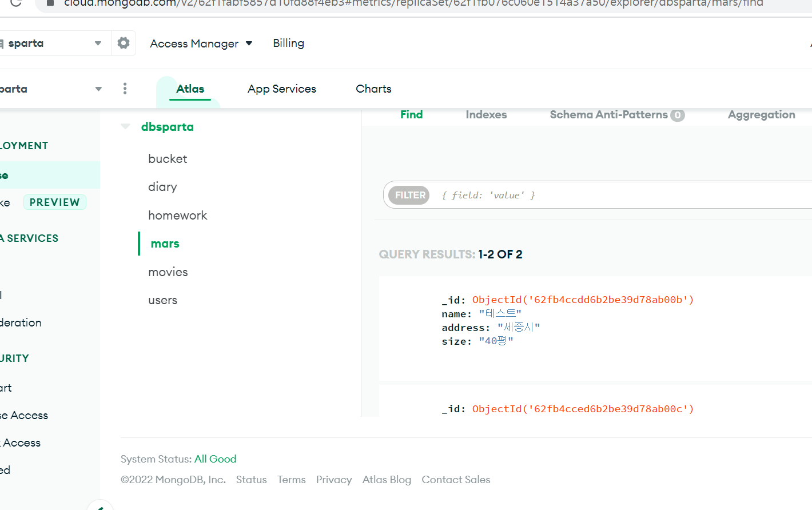Click the address field value "세종시"
812x510 pixels.
tap(519, 328)
